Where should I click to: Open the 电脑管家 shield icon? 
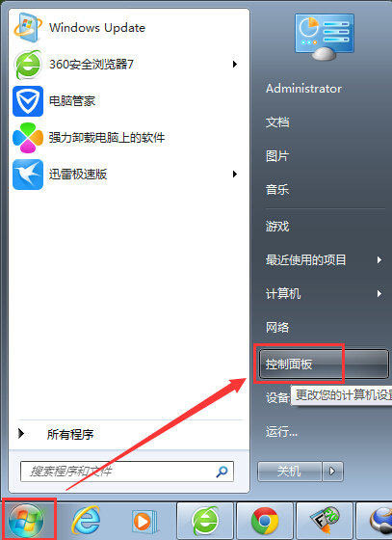pos(28,101)
